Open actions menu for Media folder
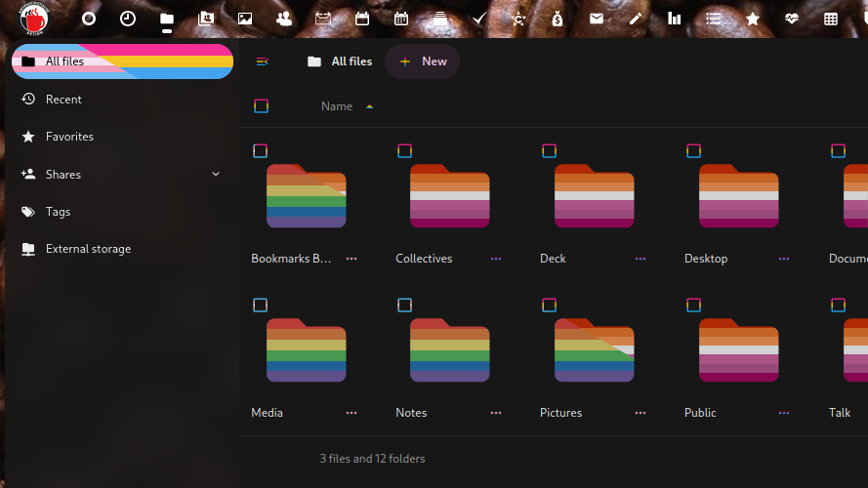 (x=351, y=413)
